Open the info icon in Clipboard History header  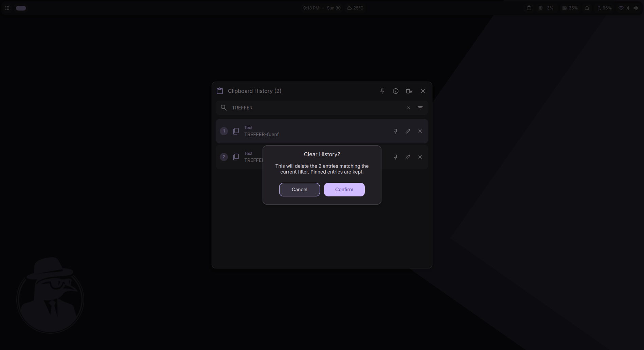click(x=396, y=91)
